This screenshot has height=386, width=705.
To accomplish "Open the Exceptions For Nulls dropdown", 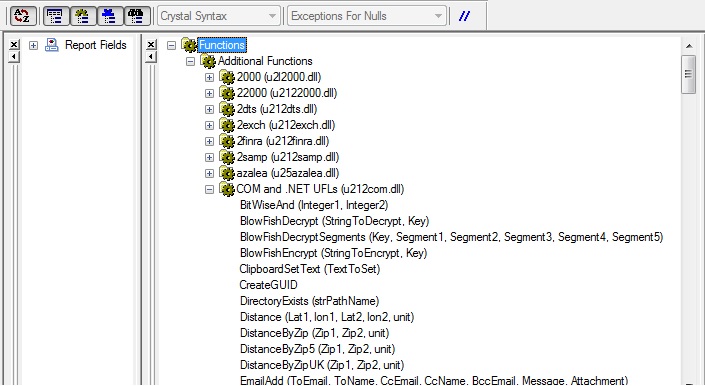I will pyautogui.click(x=367, y=16).
